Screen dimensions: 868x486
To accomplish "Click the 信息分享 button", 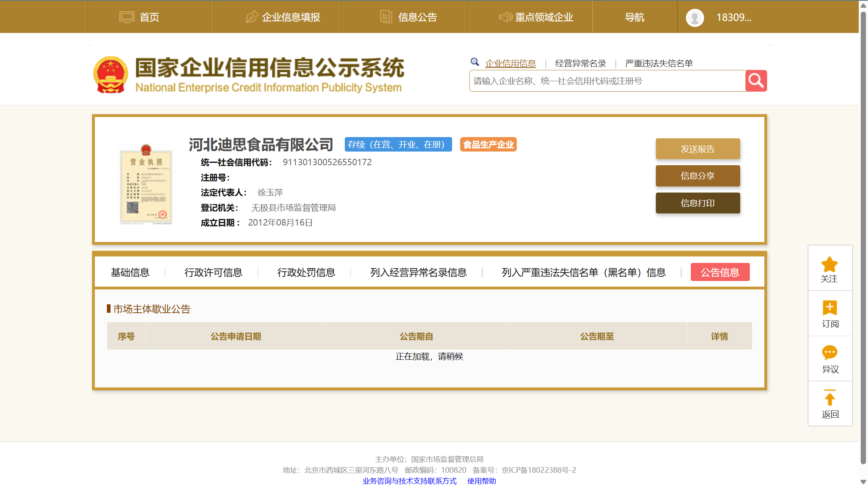I will (698, 176).
